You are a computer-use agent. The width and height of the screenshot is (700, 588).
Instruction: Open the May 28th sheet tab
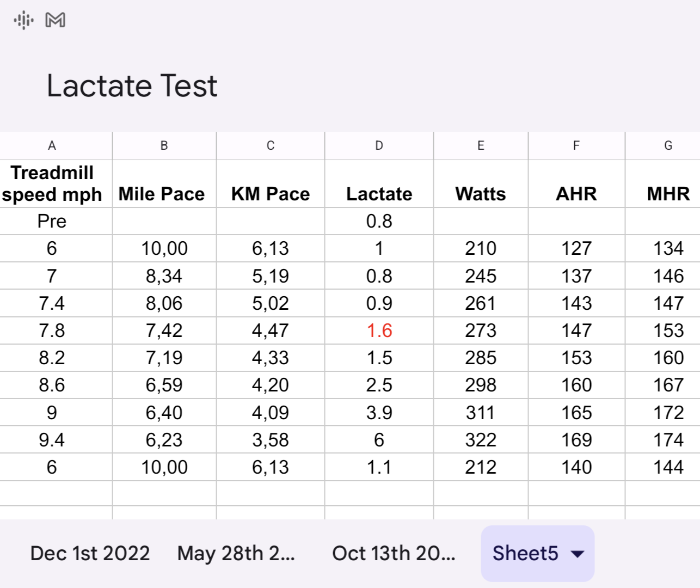236,553
